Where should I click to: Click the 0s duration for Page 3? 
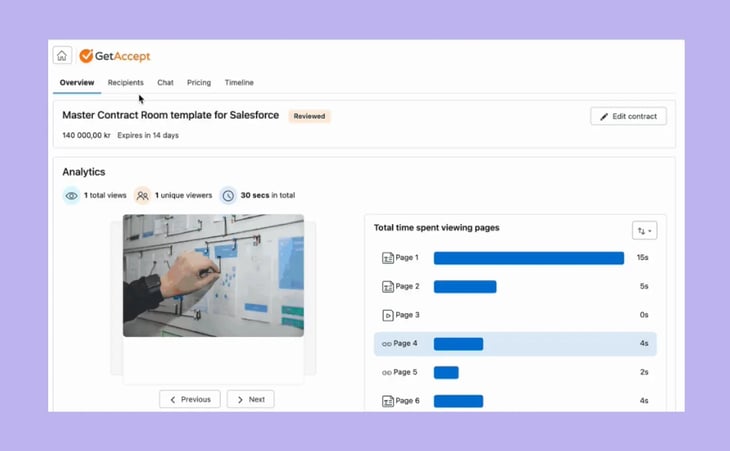(644, 315)
